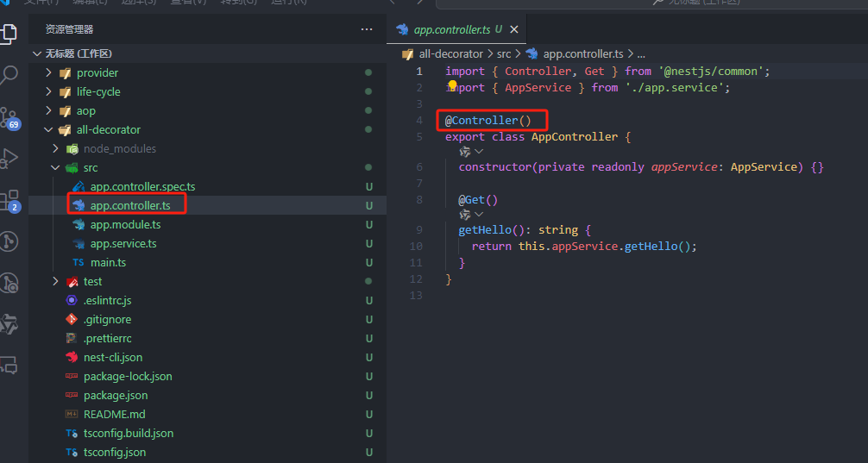Click the TS icon beside main.ts
Screen dimensions: 868x463
pos(79,263)
